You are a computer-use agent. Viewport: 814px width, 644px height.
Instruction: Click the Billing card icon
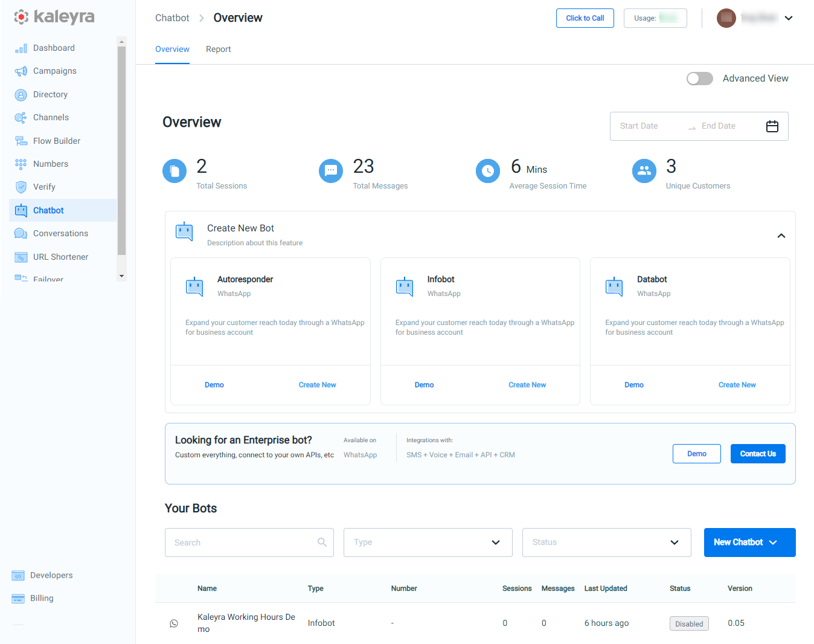[x=18, y=599]
